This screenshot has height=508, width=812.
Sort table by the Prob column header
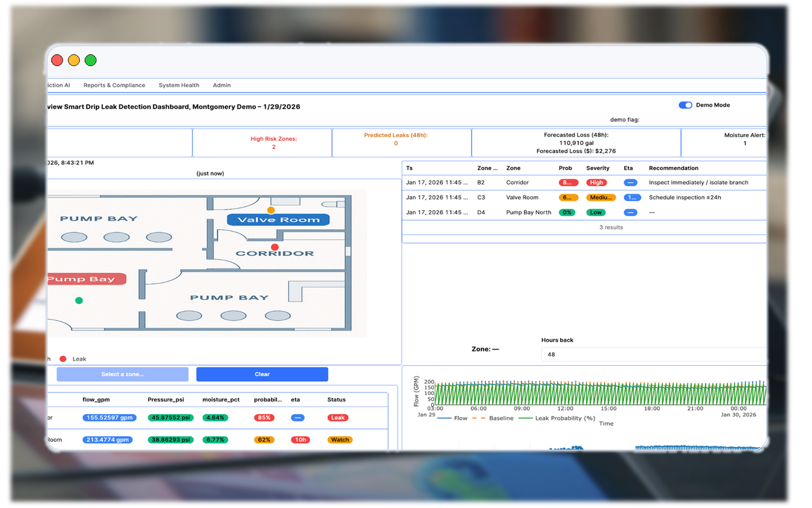pos(565,168)
